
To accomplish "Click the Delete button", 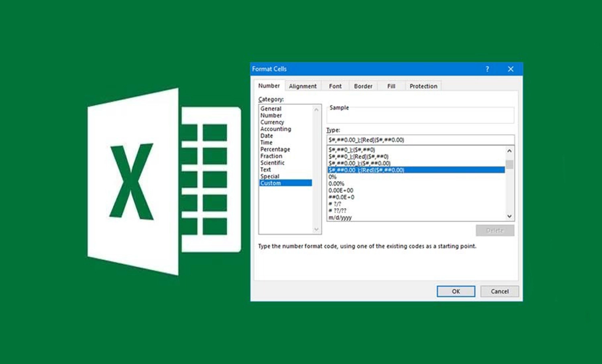I will click(x=495, y=230).
